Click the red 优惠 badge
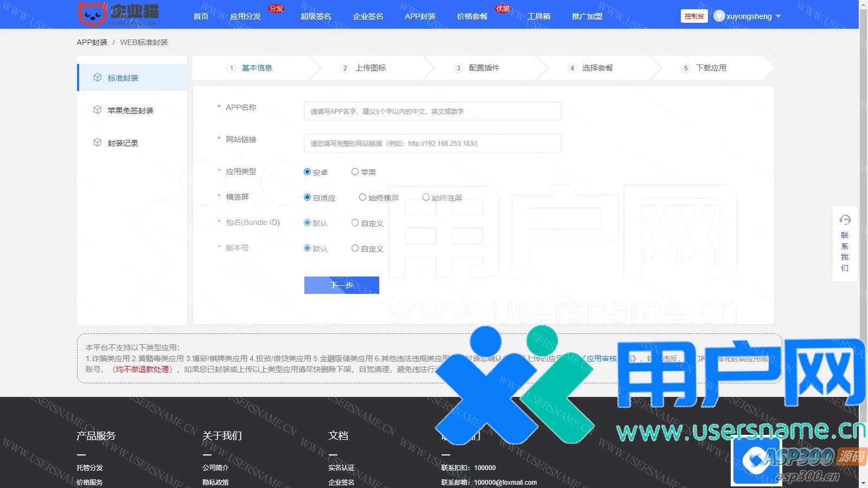Image resolution: width=868 pixels, height=488 pixels. click(x=503, y=9)
